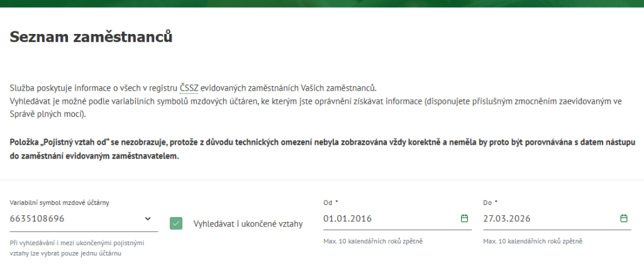This screenshot has height=278, width=644.
Task: Open the dropdown showing 6635108696
Action: click(75, 219)
